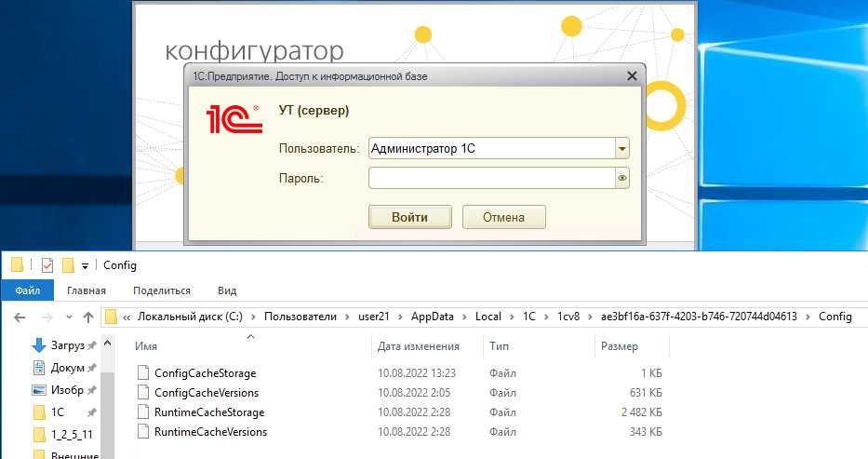Viewport: 868px width, 459px height.
Task: Click RuntimeCacheVersions file icon
Action: pos(143,431)
